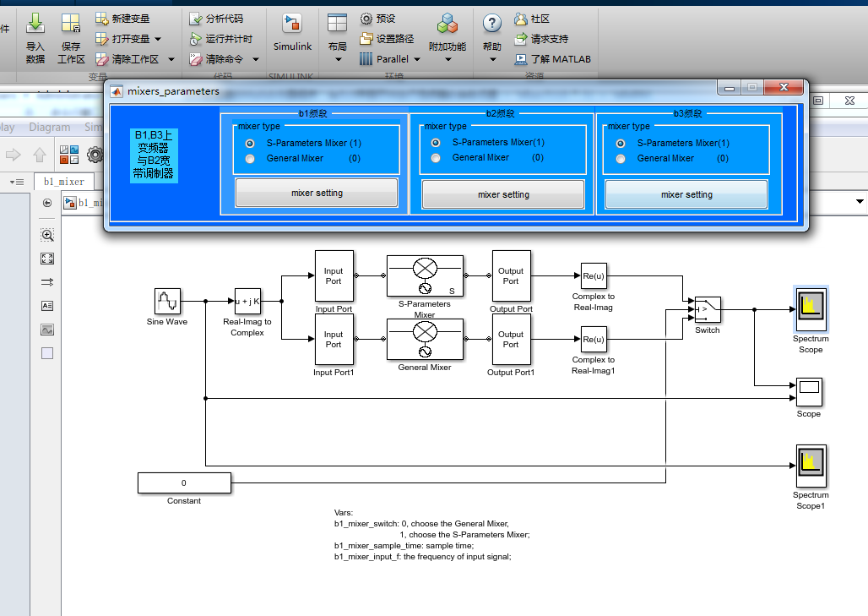The height and width of the screenshot is (616, 868).
Task: Click mixer setting button for b2 band
Action: pyautogui.click(x=503, y=194)
